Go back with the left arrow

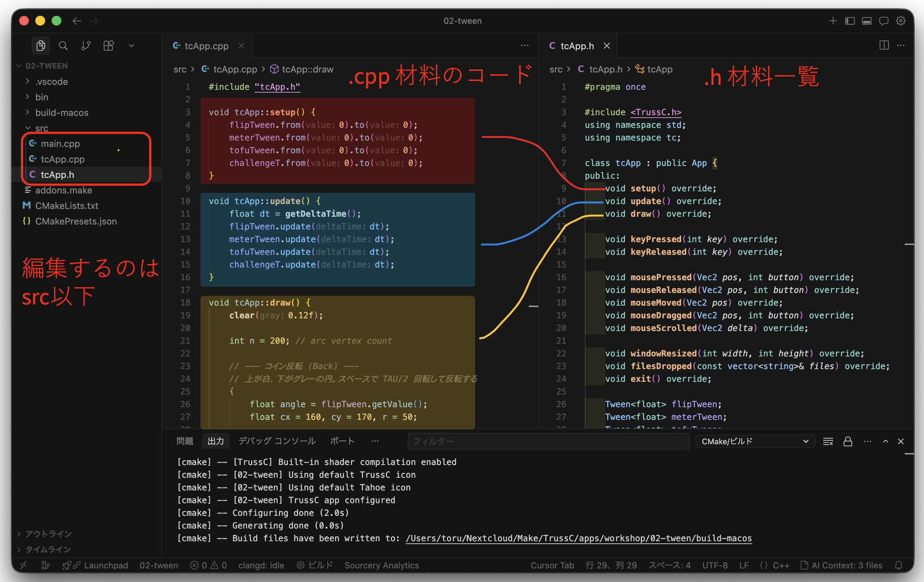click(77, 21)
